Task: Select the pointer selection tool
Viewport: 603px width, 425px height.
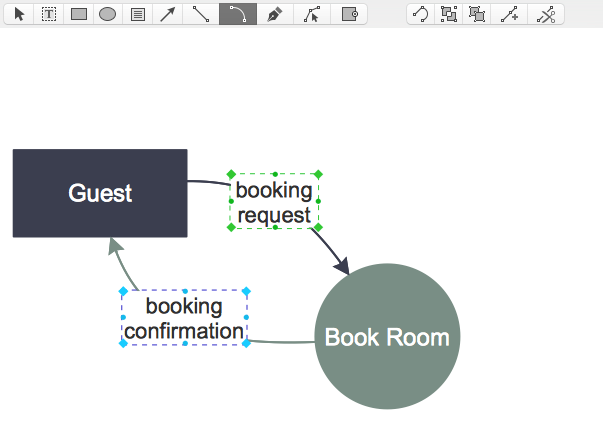Action: point(19,14)
